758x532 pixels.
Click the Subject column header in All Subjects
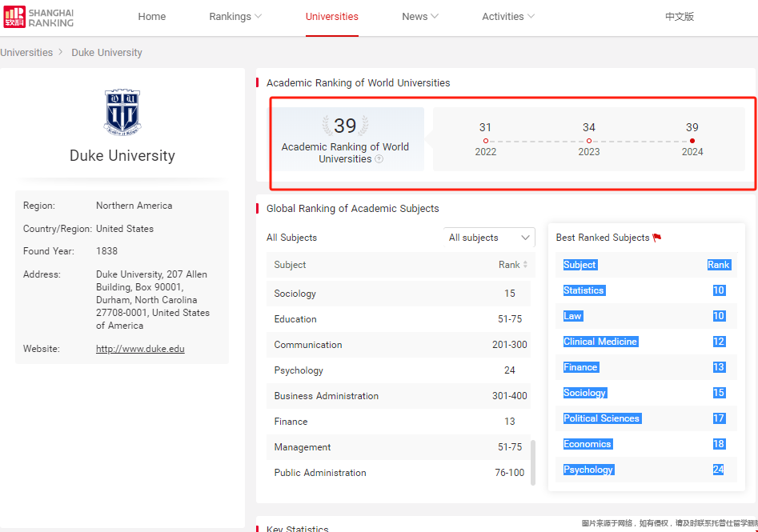tap(290, 265)
